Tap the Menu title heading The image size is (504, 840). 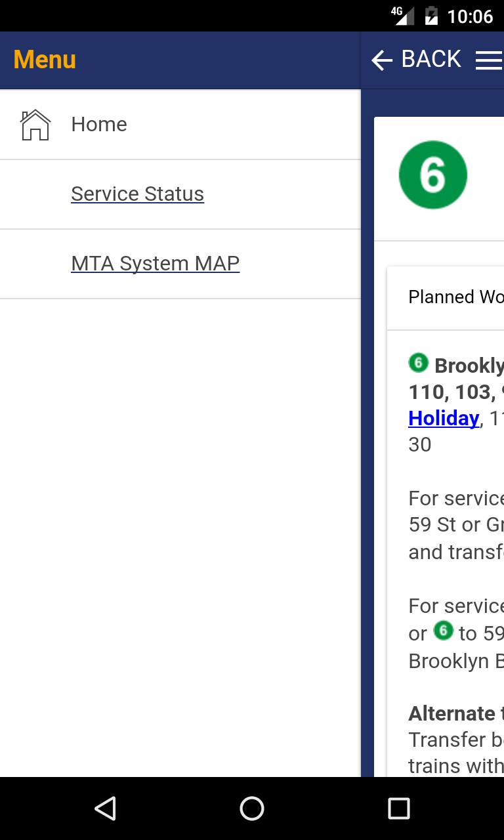[x=45, y=60]
